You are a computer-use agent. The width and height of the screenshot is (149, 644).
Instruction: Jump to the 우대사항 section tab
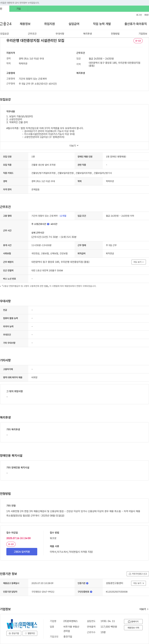[60, 34]
